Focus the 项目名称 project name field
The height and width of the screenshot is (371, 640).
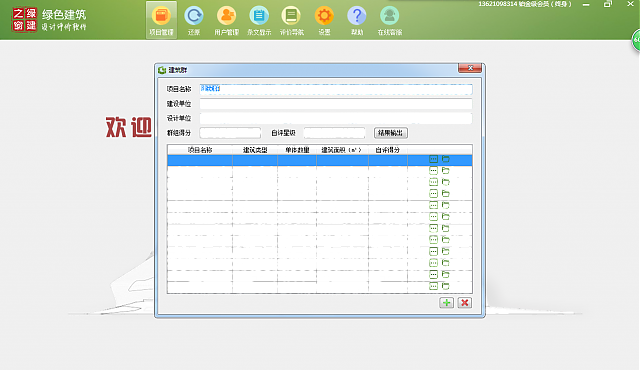[x=336, y=89]
